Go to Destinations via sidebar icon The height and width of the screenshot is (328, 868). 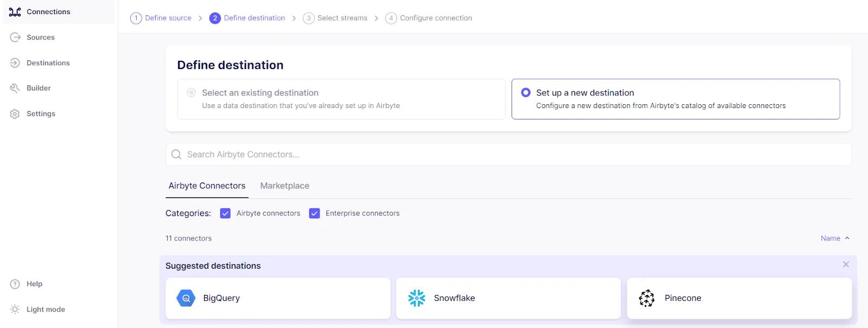15,63
